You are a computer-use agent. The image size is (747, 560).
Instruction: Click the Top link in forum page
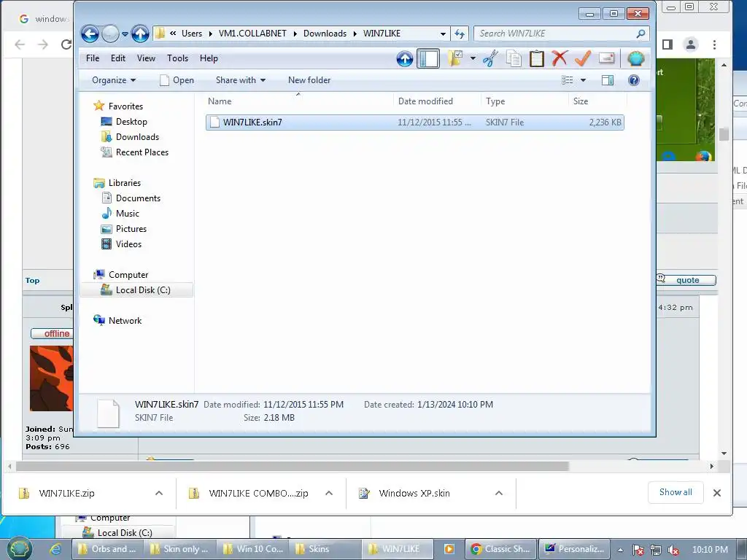coord(32,281)
